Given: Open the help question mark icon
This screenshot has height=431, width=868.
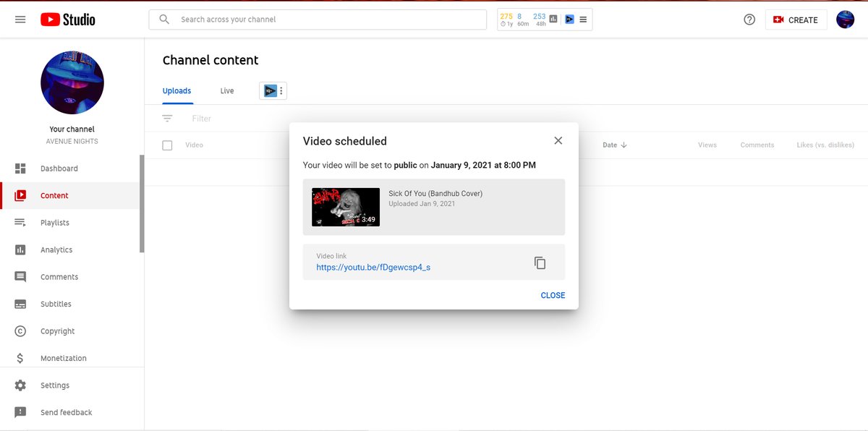Looking at the screenshot, I should [749, 20].
